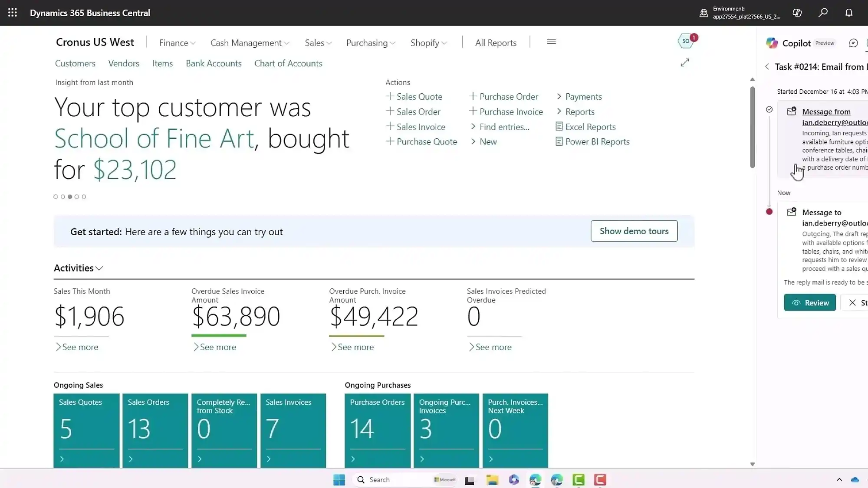Open the Shopify dropdown
This screenshot has height=488, width=868.
point(428,43)
